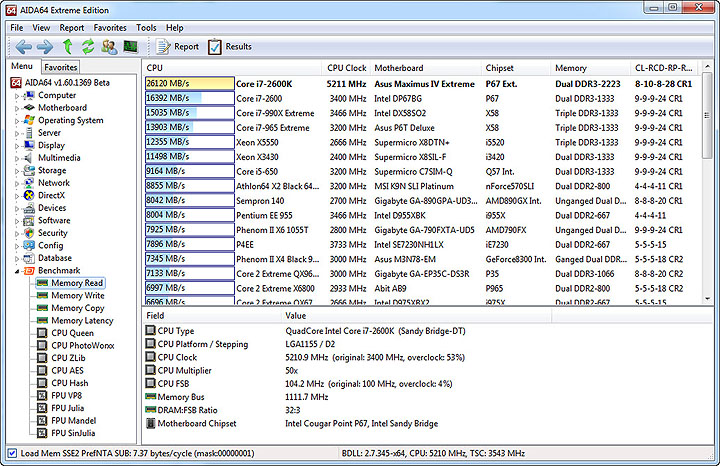Expand the Computer tree node
This screenshot has height=466, width=720.
(17, 96)
